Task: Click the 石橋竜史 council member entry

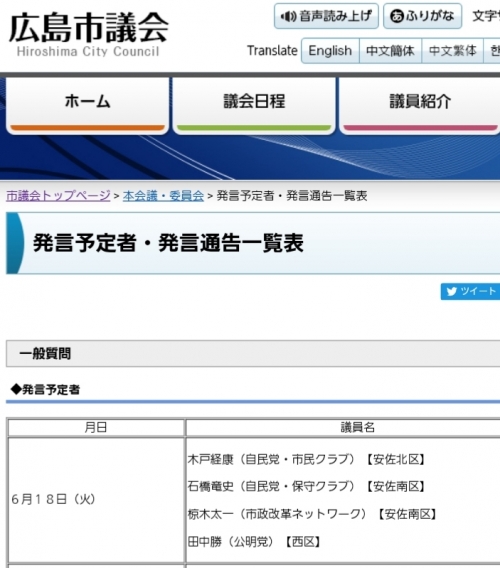Action: point(306,486)
